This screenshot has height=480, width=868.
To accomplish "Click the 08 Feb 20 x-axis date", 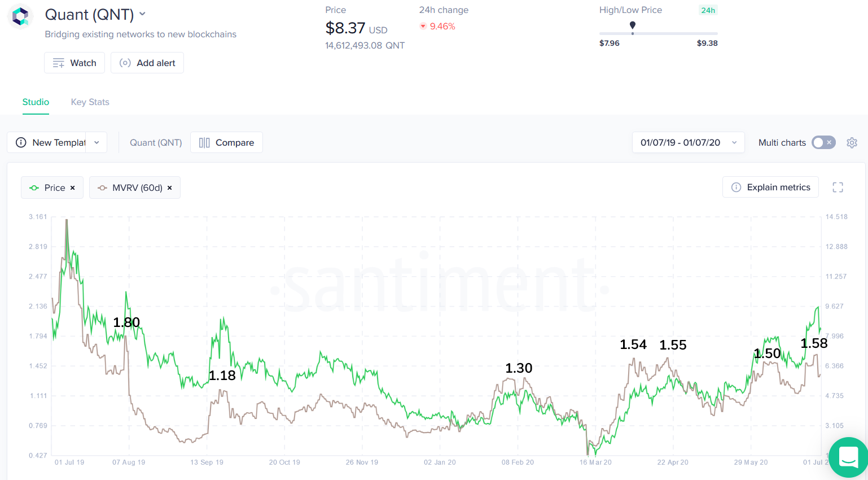I will click(518, 462).
